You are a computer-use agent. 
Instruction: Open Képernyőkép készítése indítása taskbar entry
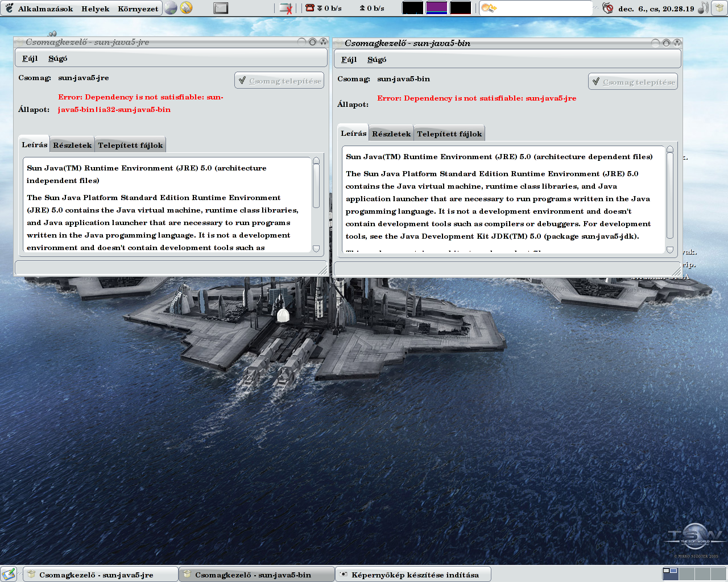413,575
